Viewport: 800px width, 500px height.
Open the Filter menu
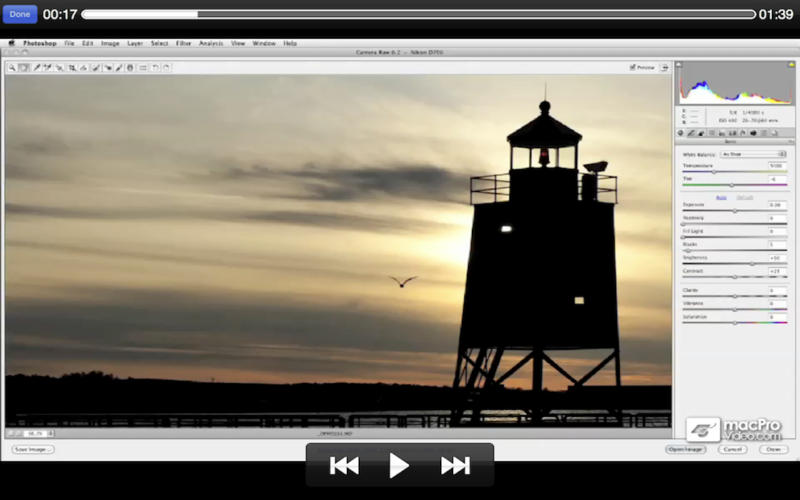tap(184, 44)
